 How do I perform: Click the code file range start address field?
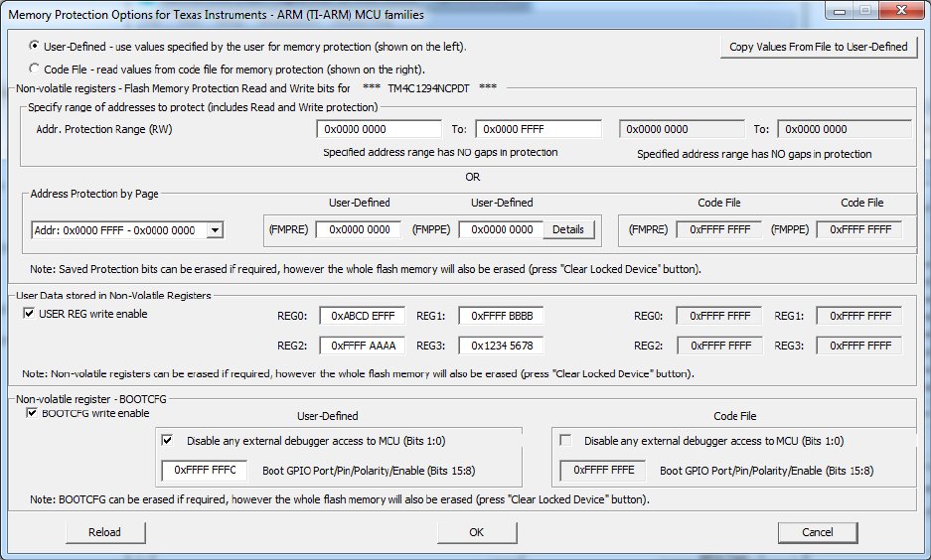[x=681, y=129]
